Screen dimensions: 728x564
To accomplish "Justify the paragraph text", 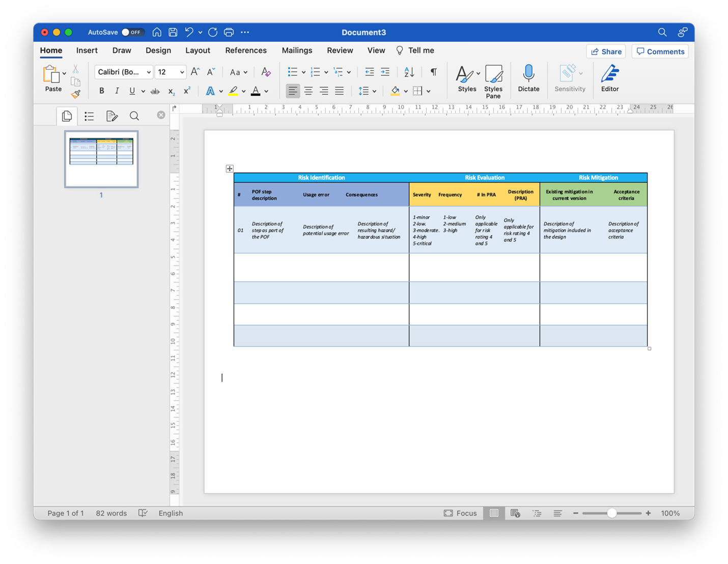I will pos(340,91).
